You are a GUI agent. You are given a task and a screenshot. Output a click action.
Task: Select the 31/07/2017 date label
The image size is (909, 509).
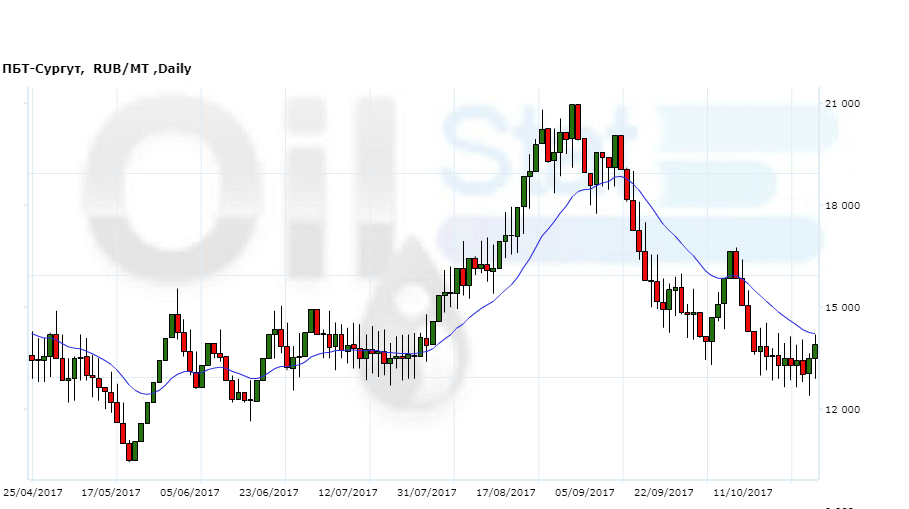pos(427,493)
